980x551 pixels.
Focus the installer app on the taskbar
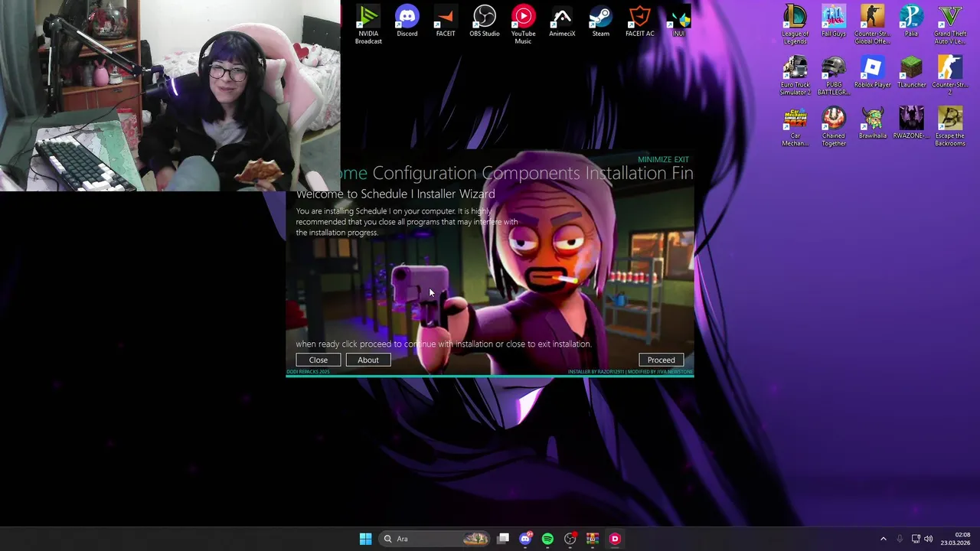pyautogui.click(x=615, y=539)
